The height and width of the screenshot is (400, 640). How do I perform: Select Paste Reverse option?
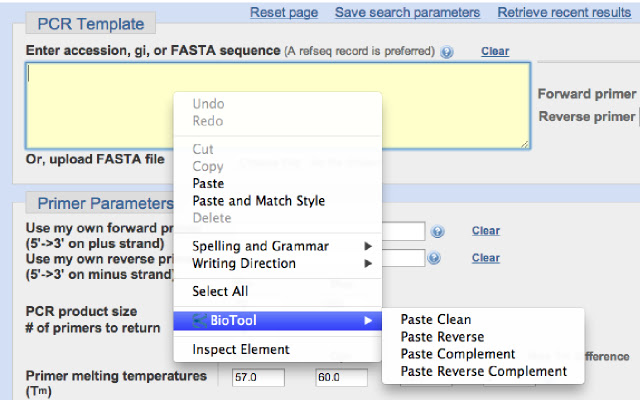tap(442, 337)
